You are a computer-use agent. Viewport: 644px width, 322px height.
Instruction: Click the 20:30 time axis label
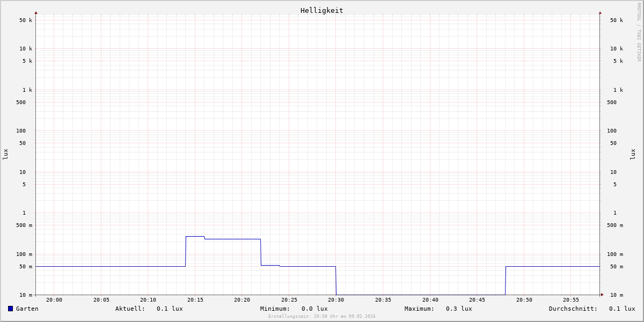pos(336,300)
